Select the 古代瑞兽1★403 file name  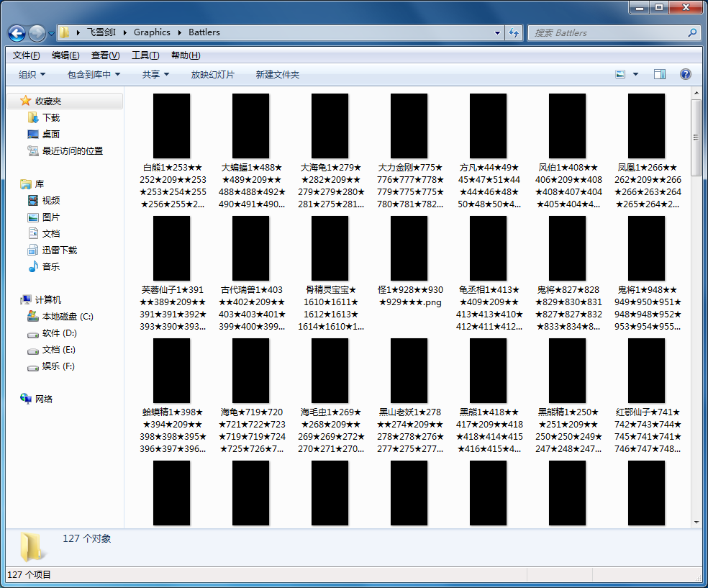point(252,308)
